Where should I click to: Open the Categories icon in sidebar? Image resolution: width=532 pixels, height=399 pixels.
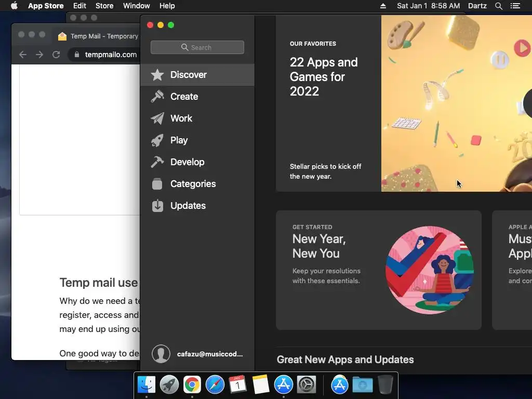(157, 184)
